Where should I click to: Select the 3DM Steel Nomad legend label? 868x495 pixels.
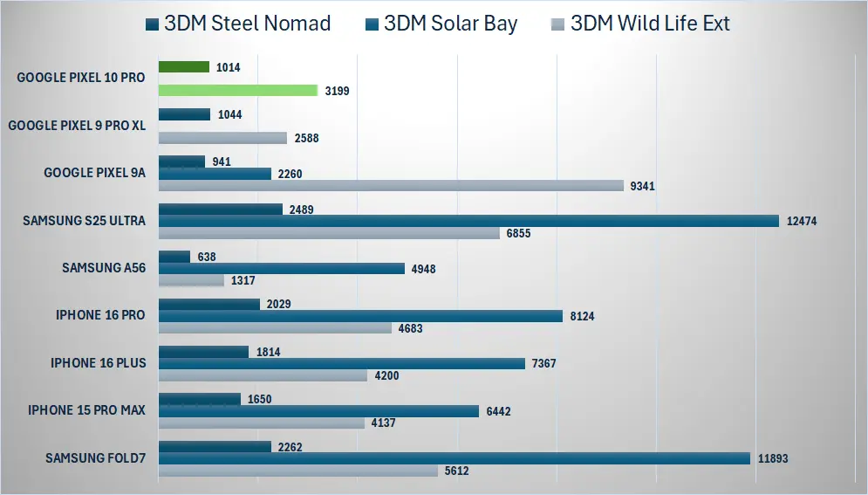click(248, 24)
